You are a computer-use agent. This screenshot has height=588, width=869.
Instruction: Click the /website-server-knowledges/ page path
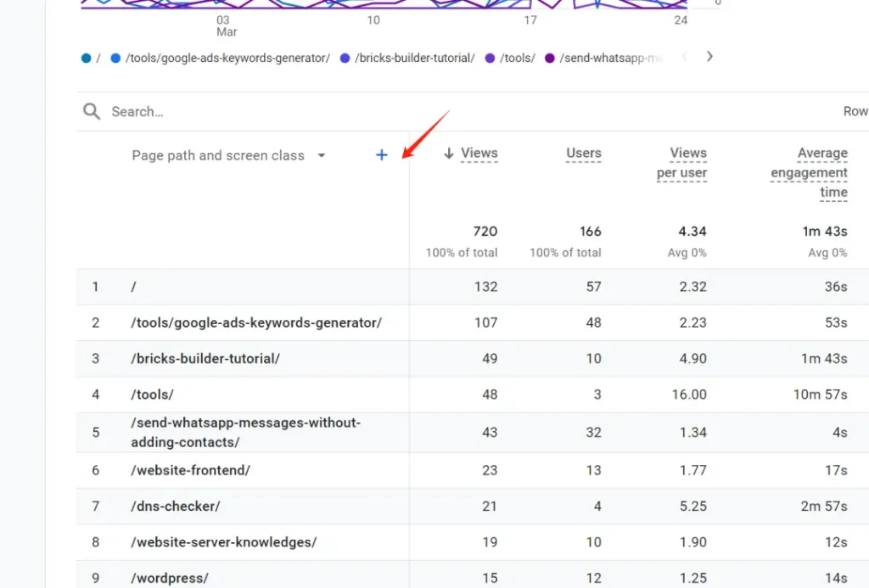pyautogui.click(x=224, y=541)
